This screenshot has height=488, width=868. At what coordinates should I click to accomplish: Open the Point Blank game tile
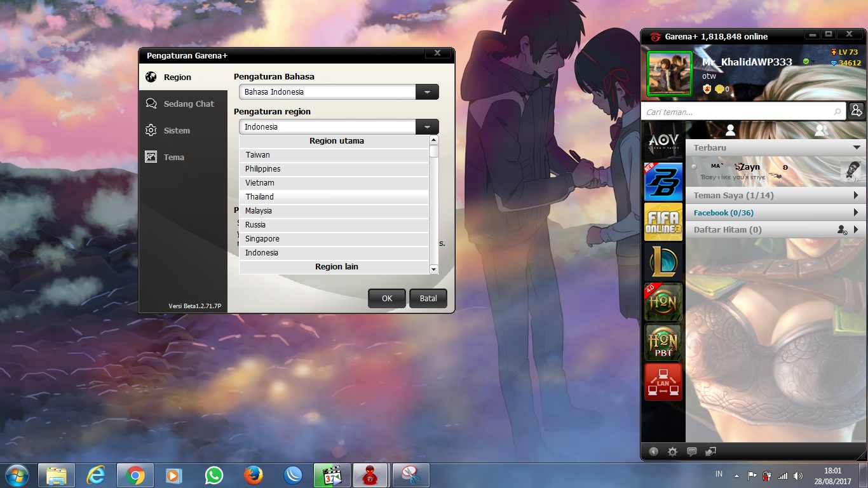coord(663,181)
